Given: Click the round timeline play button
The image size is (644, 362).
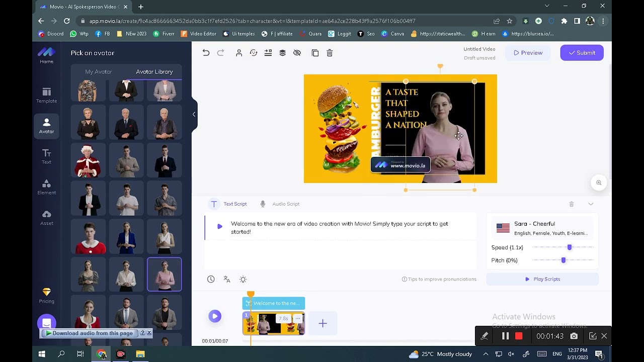Looking at the screenshot, I should click(215, 316).
